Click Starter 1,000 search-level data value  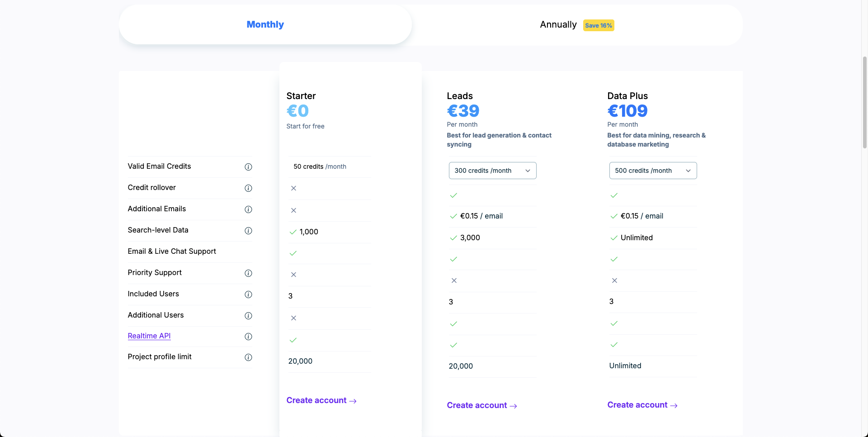(309, 232)
